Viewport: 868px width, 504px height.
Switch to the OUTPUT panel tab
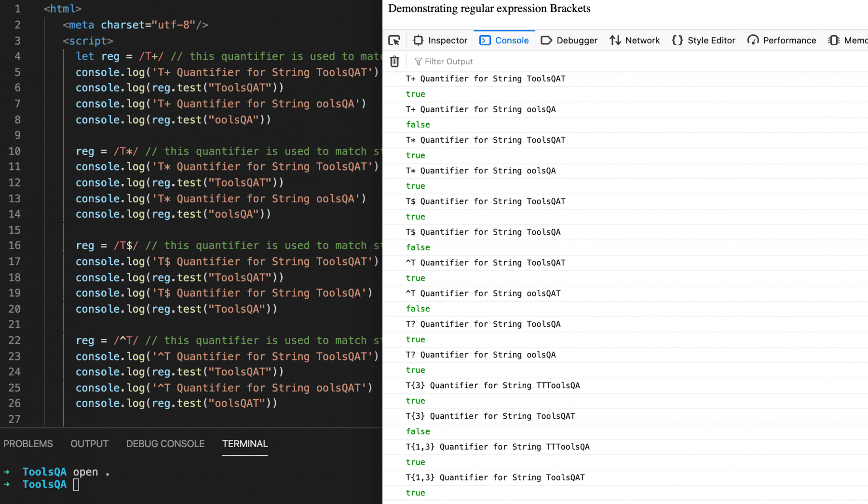[89, 444]
